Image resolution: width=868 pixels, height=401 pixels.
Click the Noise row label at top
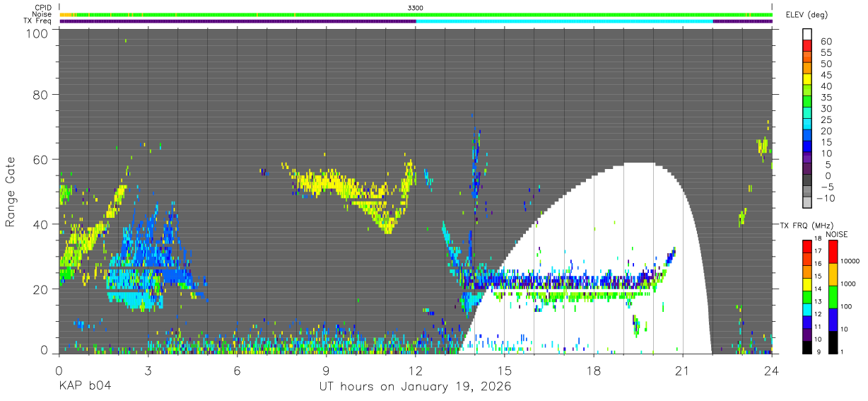pos(42,14)
